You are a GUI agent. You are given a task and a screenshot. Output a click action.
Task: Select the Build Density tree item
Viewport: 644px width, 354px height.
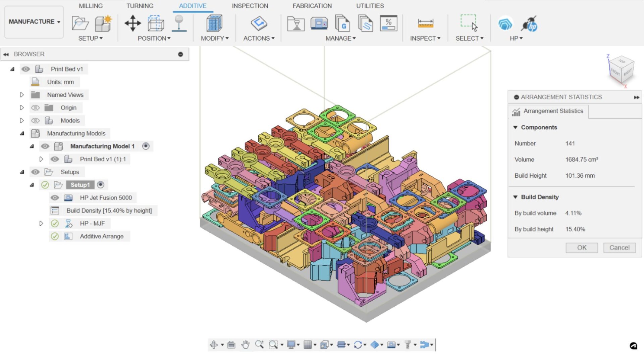point(109,211)
